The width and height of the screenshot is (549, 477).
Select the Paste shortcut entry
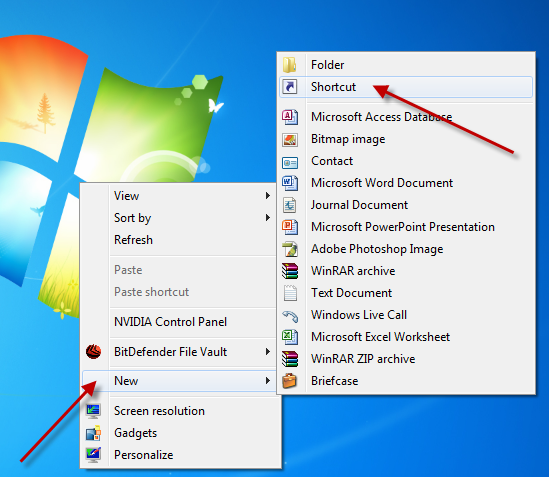pyautogui.click(x=180, y=292)
